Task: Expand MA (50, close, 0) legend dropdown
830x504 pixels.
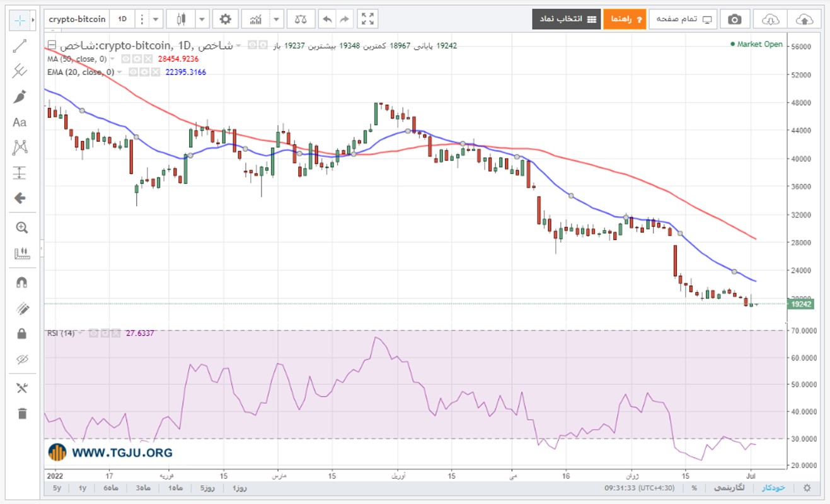Action: click(x=112, y=59)
